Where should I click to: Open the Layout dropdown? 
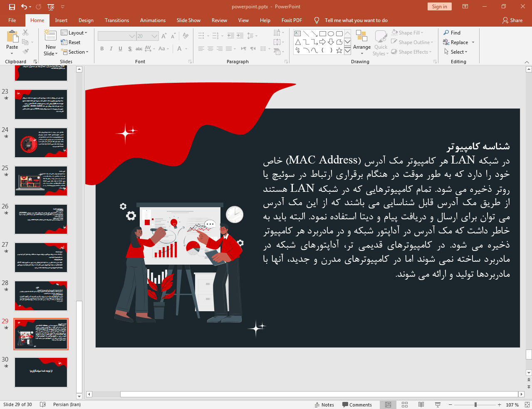tap(74, 32)
